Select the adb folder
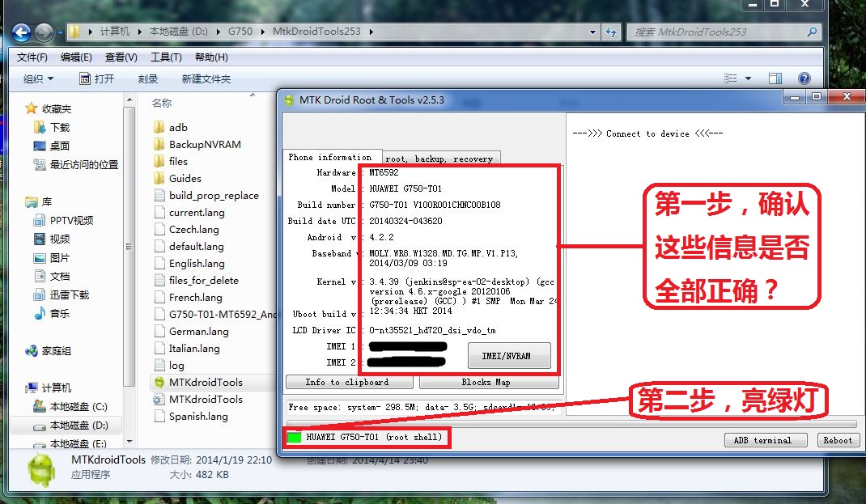 click(x=171, y=128)
